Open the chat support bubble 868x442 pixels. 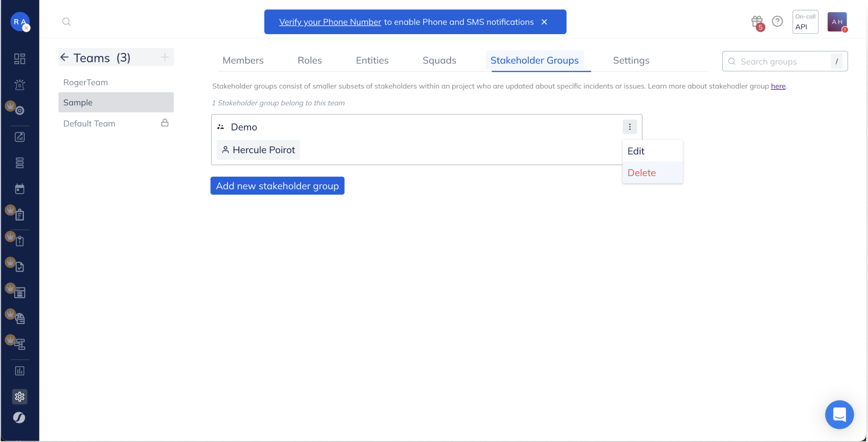coord(839,415)
